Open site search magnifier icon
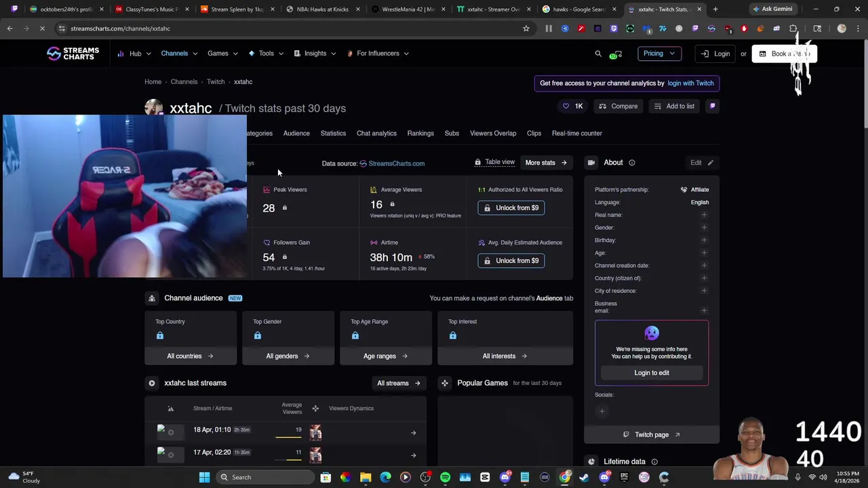 (598, 54)
